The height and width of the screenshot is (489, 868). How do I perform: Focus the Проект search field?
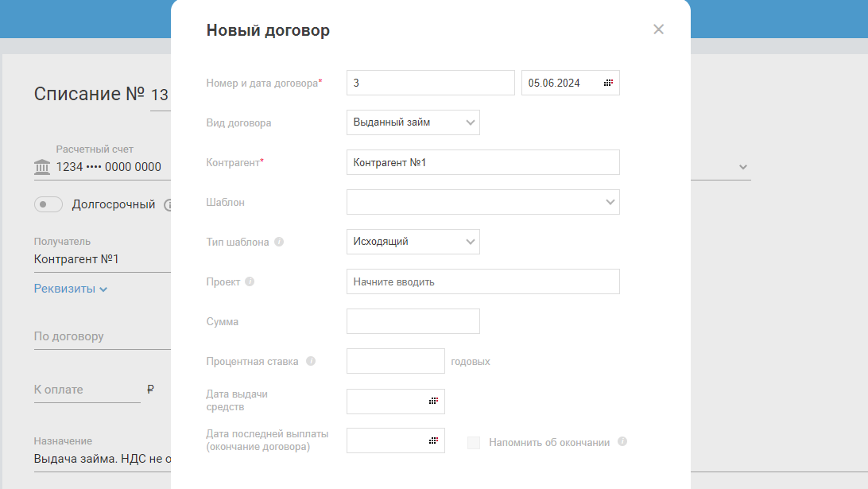point(482,281)
